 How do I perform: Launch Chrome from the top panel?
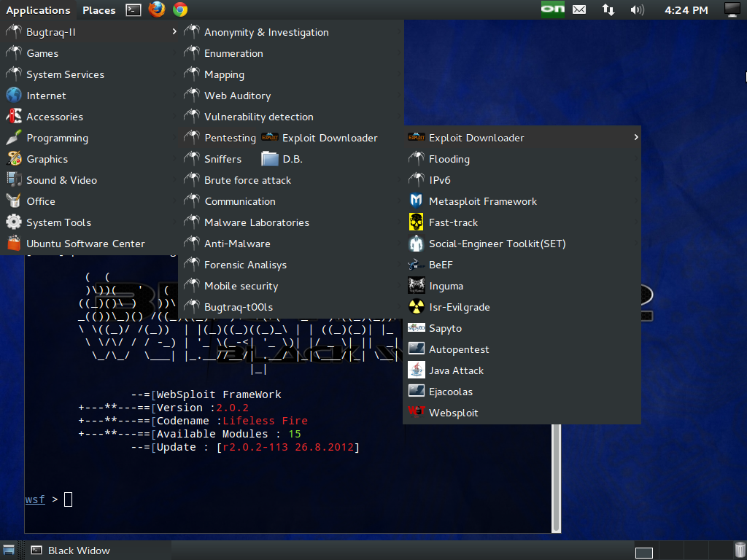click(180, 9)
